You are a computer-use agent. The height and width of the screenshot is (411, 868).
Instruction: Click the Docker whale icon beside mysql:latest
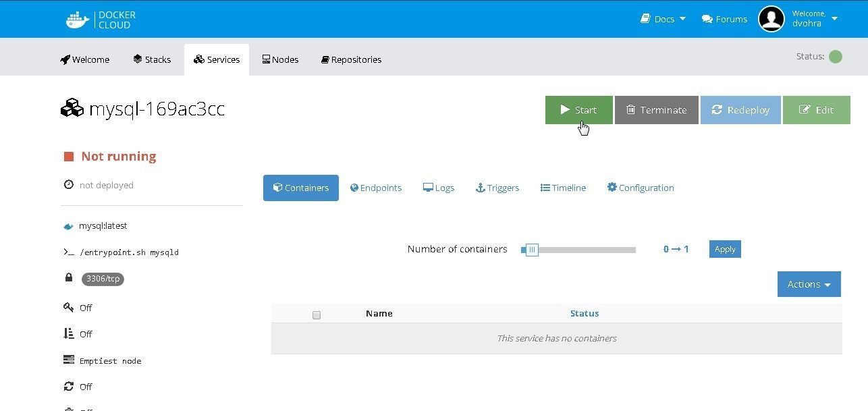coord(68,227)
